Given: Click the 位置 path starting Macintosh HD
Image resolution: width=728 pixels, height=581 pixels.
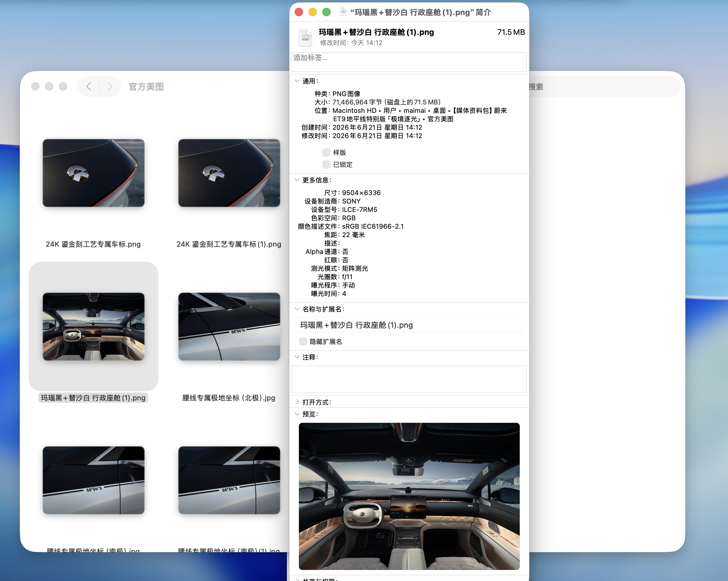Looking at the screenshot, I should [x=420, y=114].
